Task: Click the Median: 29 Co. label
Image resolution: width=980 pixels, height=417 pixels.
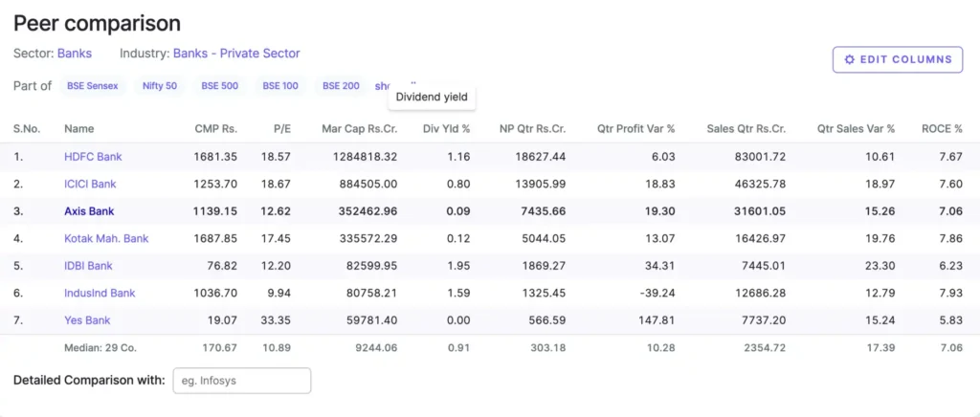Action: pos(100,348)
